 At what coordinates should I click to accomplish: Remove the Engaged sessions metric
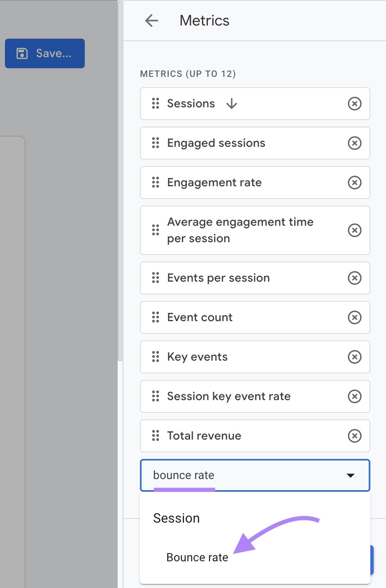(x=354, y=143)
